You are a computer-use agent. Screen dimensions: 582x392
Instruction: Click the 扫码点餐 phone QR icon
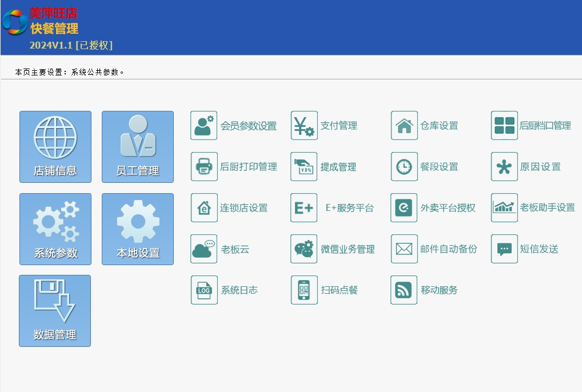coord(304,290)
